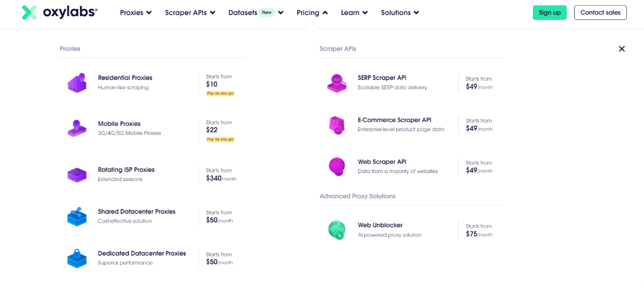The width and height of the screenshot is (644, 288).
Task: Click the Web Scraper API $49/month price
Action: (x=479, y=170)
